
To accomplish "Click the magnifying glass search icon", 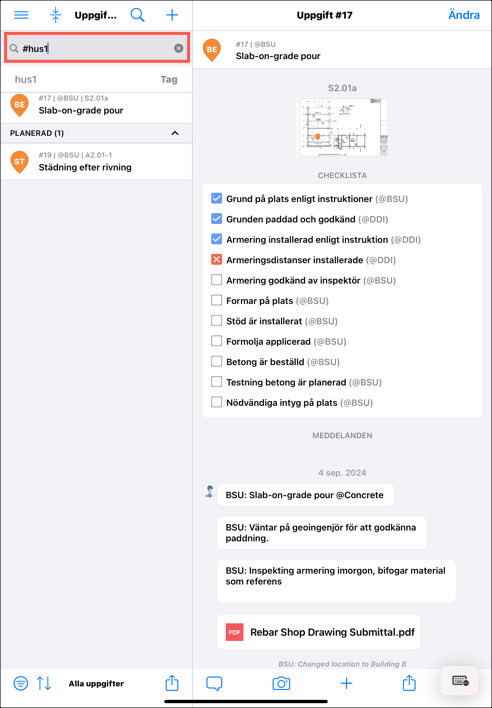I will pyautogui.click(x=137, y=15).
